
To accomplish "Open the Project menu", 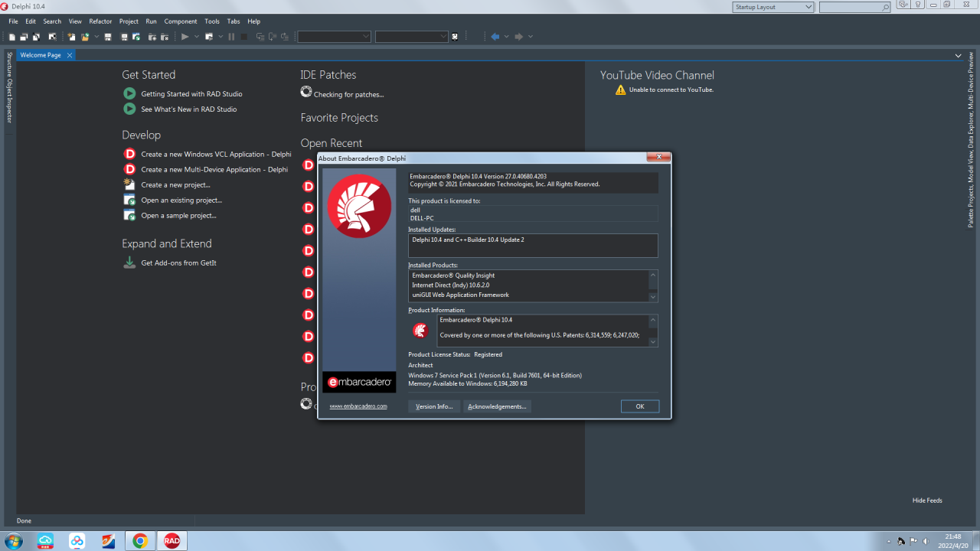I will click(x=129, y=21).
